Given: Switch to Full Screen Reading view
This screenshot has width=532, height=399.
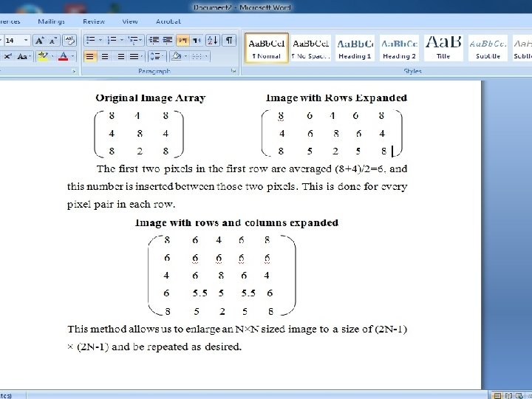Looking at the screenshot, I should click(x=508, y=395).
